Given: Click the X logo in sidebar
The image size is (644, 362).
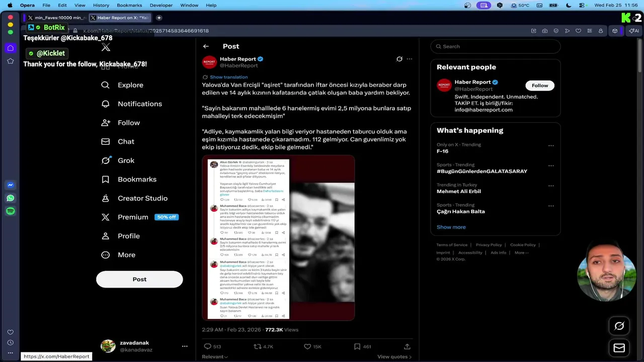Looking at the screenshot, I should point(106,47).
